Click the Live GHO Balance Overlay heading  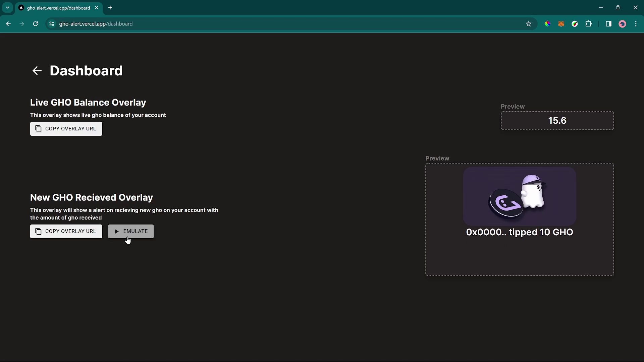click(88, 103)
